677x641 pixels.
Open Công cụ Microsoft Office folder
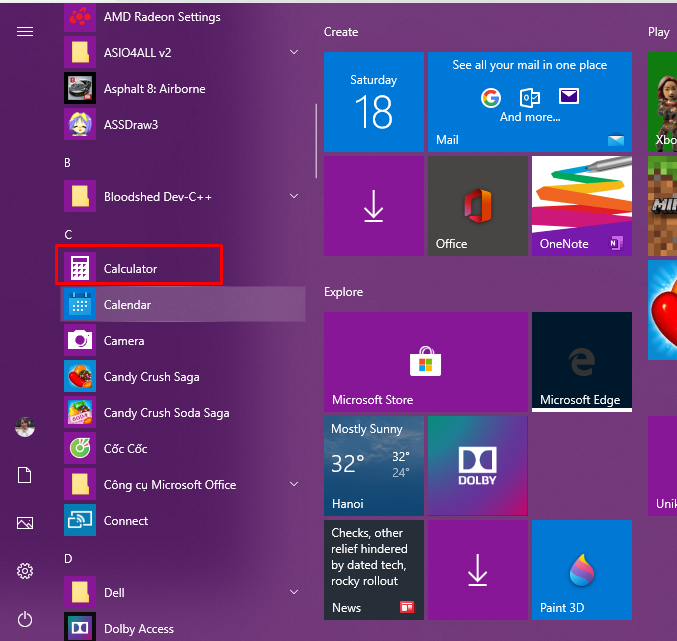click(x=183, y=485)
